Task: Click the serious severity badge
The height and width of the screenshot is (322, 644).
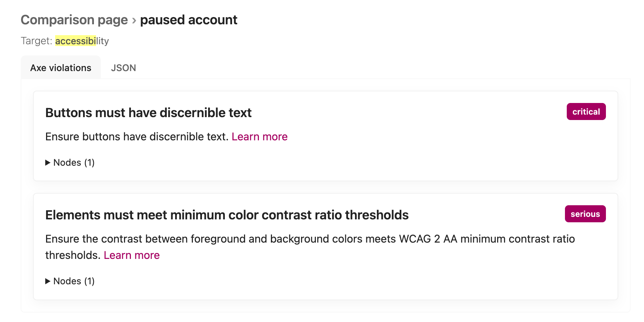Action: point(585,214)
